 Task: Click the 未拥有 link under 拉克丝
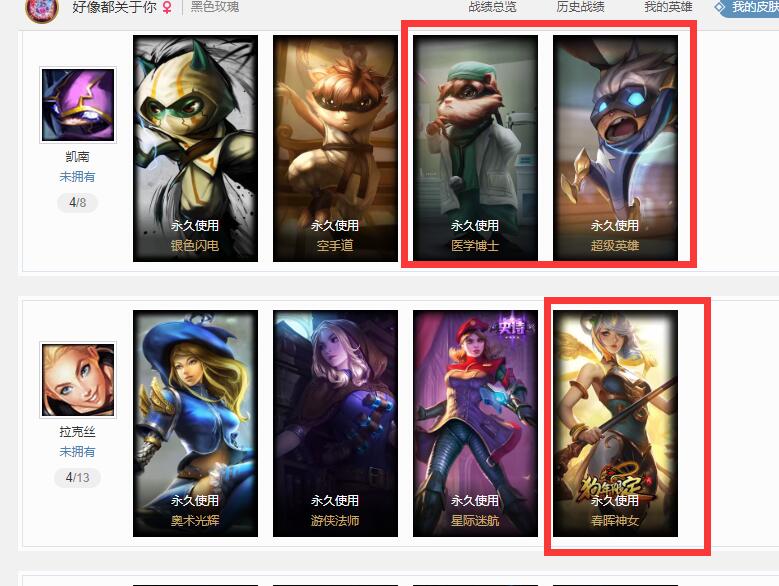pos(78,452)
